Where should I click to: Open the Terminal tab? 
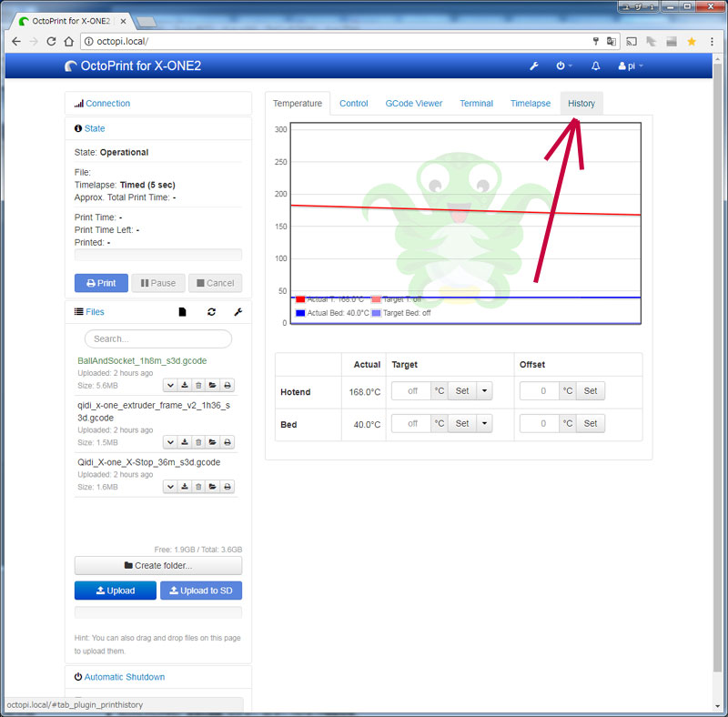click(x=476, y=104)
